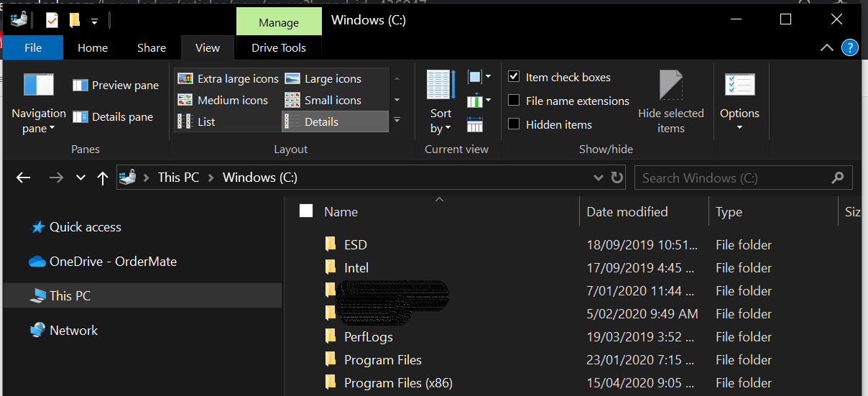This screenshot has height=396, width=868.
Task: Click the Search Windows (C:) field
Action: tap(743, 178)
